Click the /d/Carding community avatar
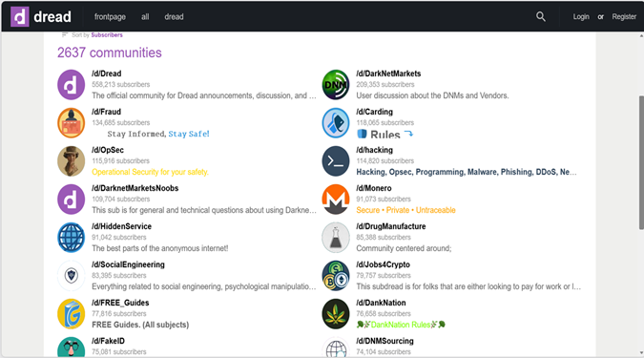Viewport: 644px width, 358px height. [336, 123]
